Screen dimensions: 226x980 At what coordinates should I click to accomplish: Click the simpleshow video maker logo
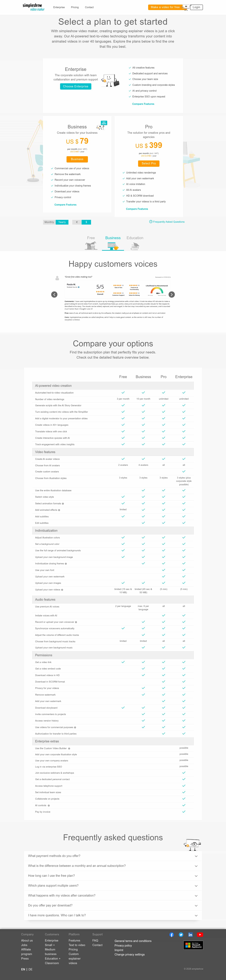(33, 7)
